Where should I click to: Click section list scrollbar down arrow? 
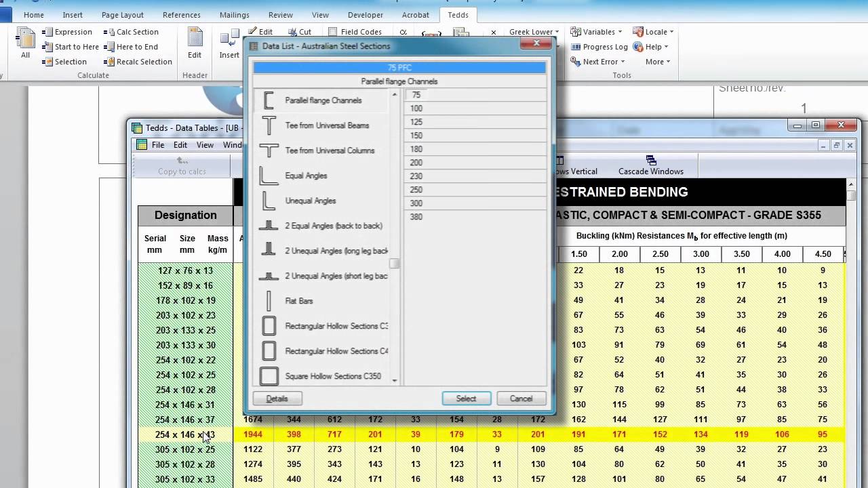(395, 381)
